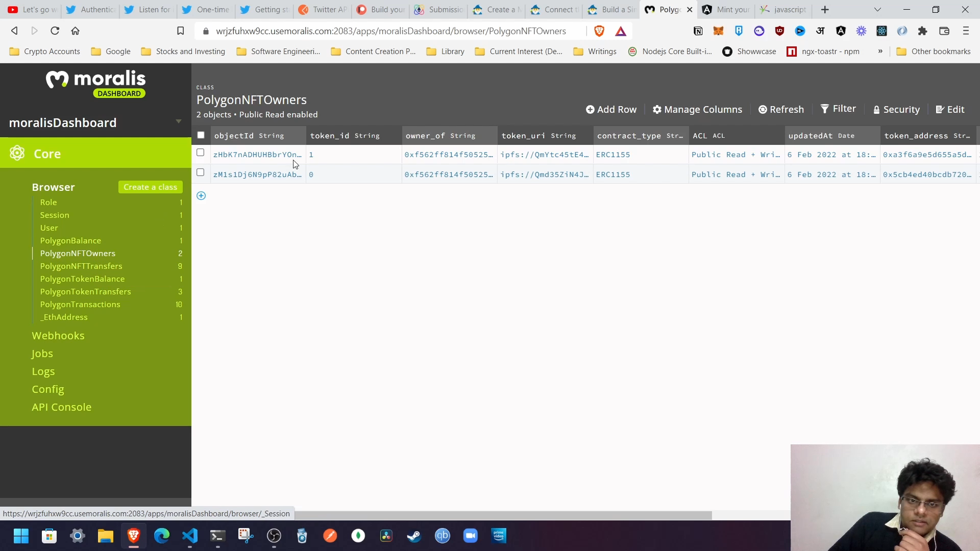Show more bookmarks with the chevron
Screen dimensions: 980x551
[x=880, y=52]
